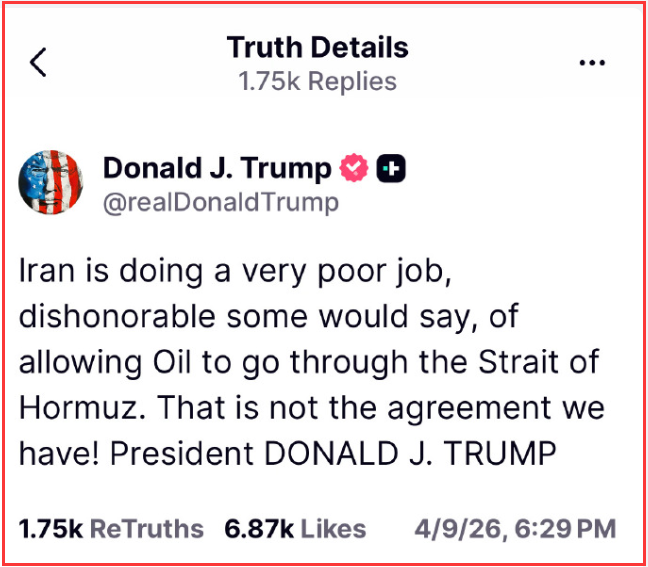Click the black plus badge icon

click(391, 168)
